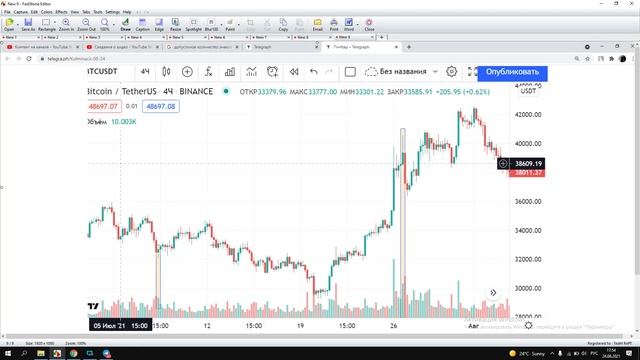This screenshot has width=640, height=360.
Task: Click the red Close toolbar icon
Action: pyautogui.click(x=369, y=23)
